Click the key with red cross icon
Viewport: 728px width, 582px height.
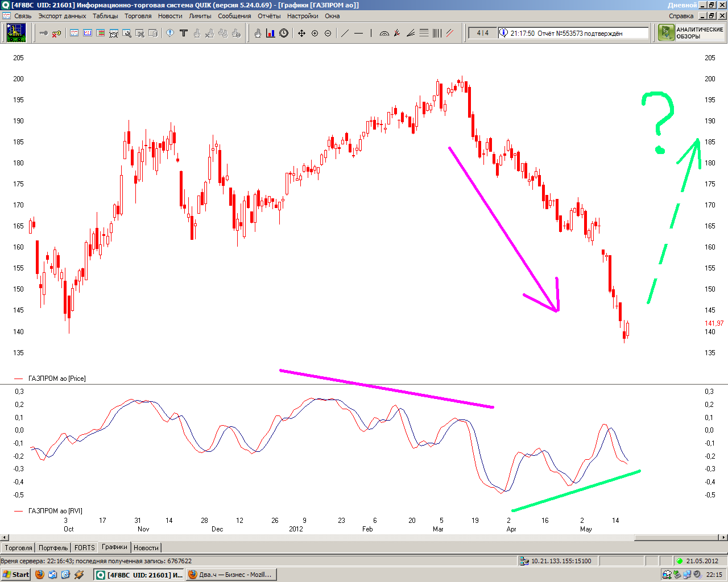56,34
